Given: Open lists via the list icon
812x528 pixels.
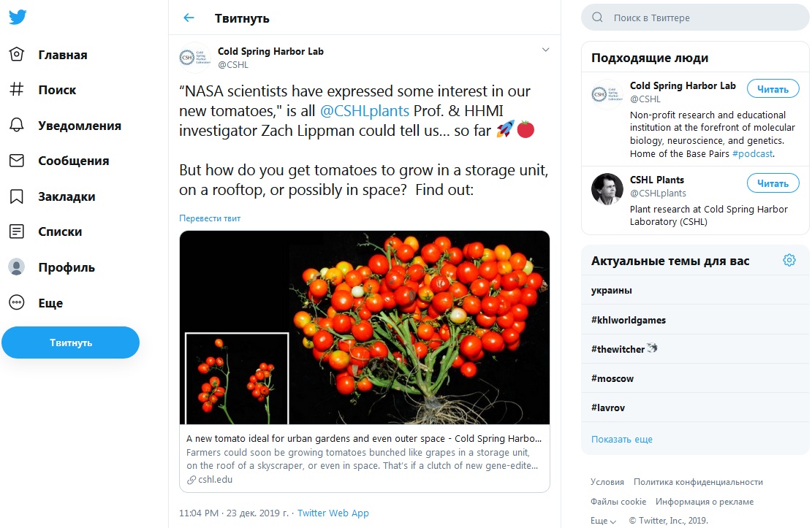Looking at the screenshot, I should click(17, 232).
